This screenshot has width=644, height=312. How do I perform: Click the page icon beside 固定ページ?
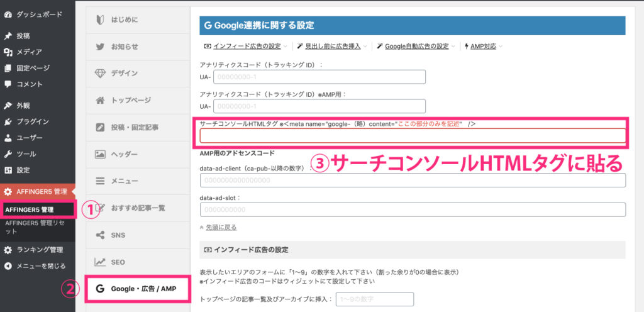(x=8, y=68)
